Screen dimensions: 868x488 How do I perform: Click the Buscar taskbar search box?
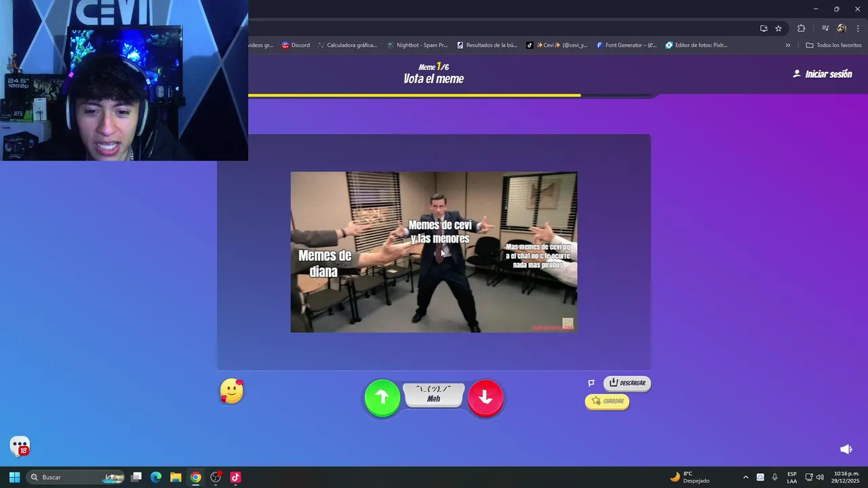click(x=76, y=477)
